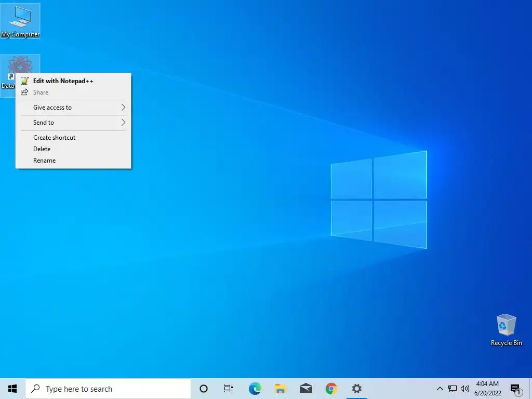Image resolution: width=532 pixels, height=399 pixels.
Task: Click Share in the context menu
Action: click(x=73, y=92)
